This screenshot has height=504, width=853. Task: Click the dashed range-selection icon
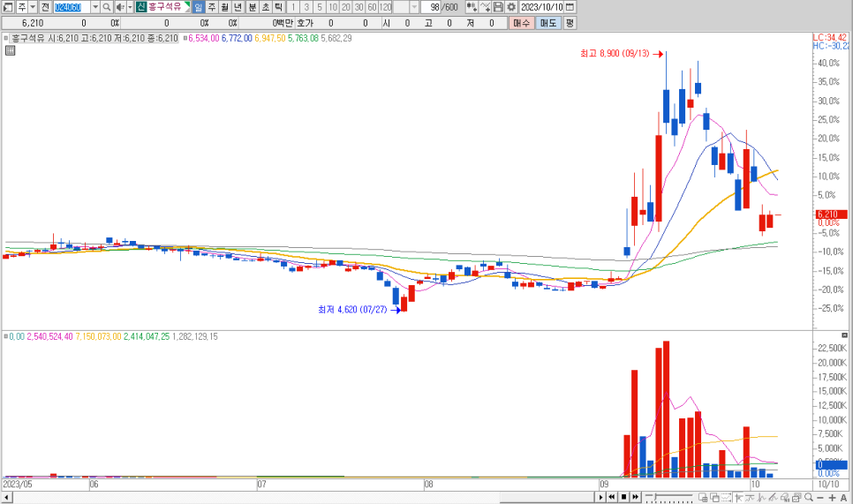point(726,497)
